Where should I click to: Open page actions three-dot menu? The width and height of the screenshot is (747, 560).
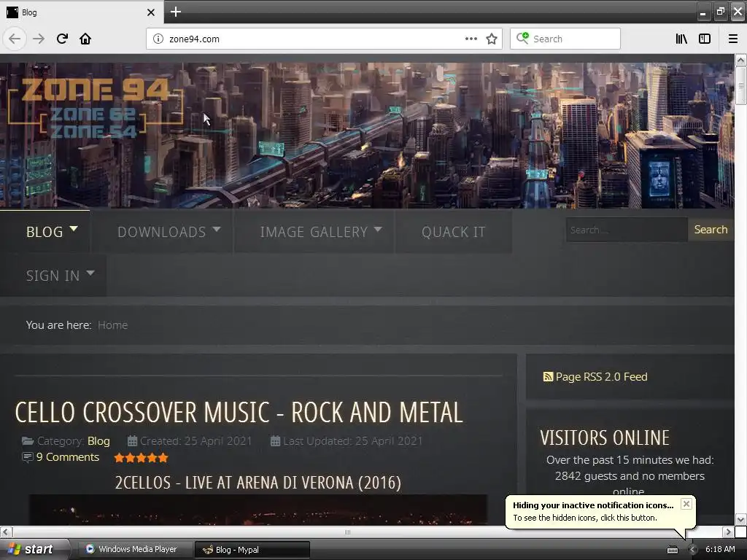point(471,39)
